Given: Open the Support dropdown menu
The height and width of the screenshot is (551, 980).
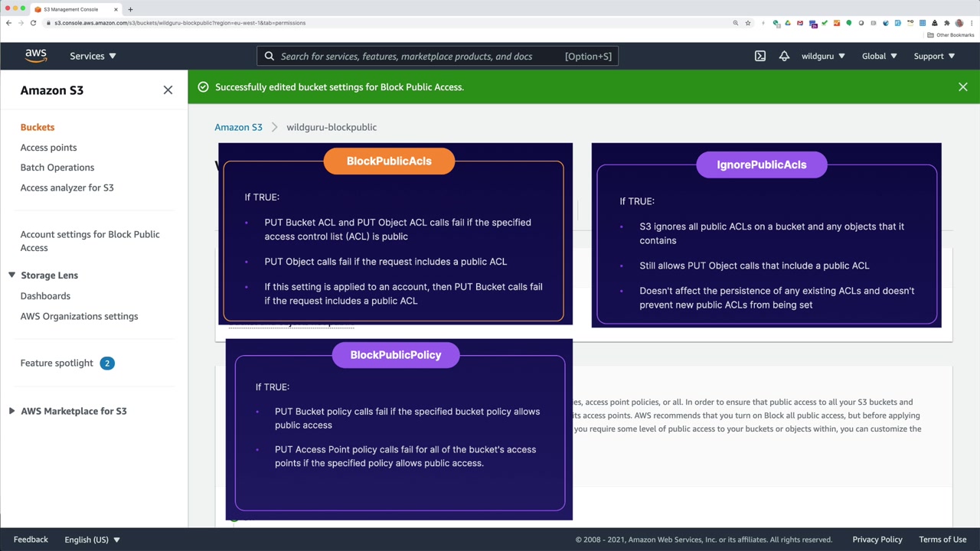Looking at the screenshot, I should pyautogui.click(x=934, y=56).
